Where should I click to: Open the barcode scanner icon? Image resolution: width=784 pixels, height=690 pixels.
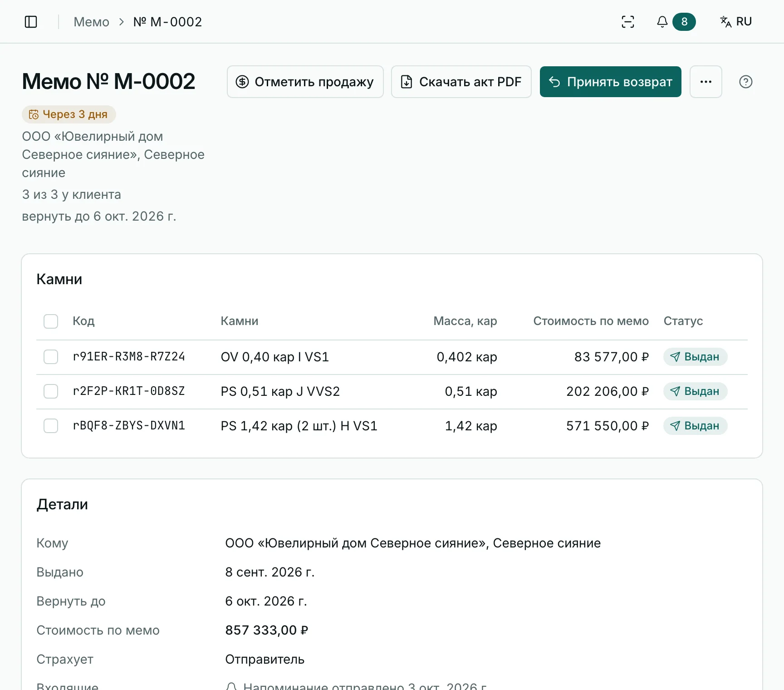tap(628, 22)
